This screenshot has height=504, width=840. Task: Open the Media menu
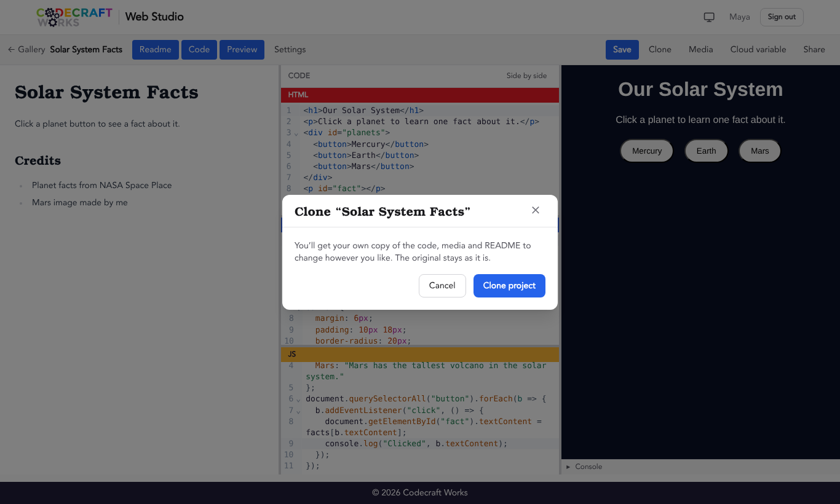700,50
